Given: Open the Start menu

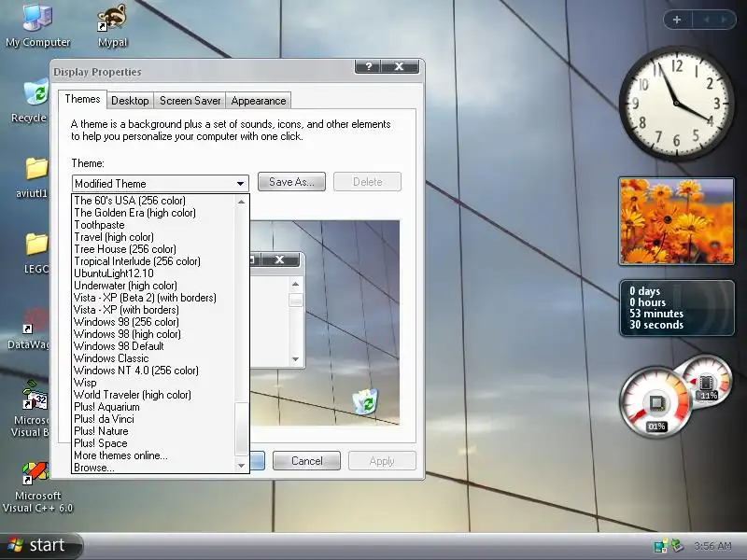Looking at the screenshot, I should pos(40,545).
